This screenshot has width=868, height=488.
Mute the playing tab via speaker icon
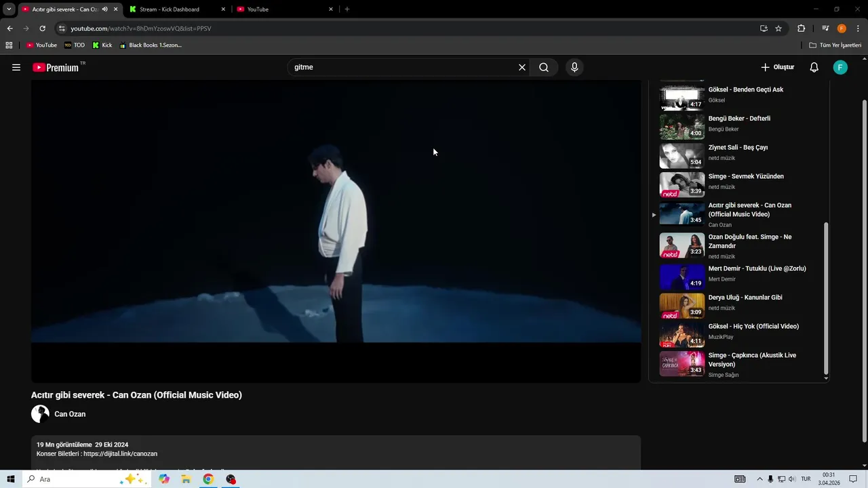click(104, 9)
